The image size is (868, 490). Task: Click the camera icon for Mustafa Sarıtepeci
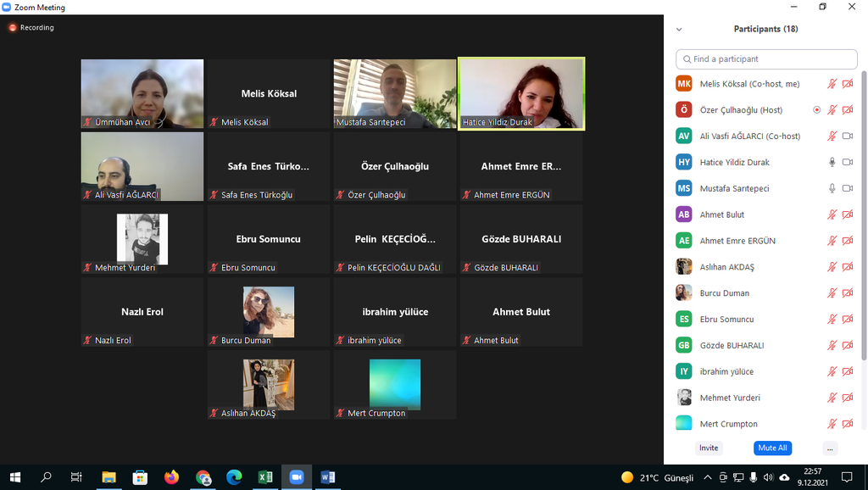coord(847,188)
